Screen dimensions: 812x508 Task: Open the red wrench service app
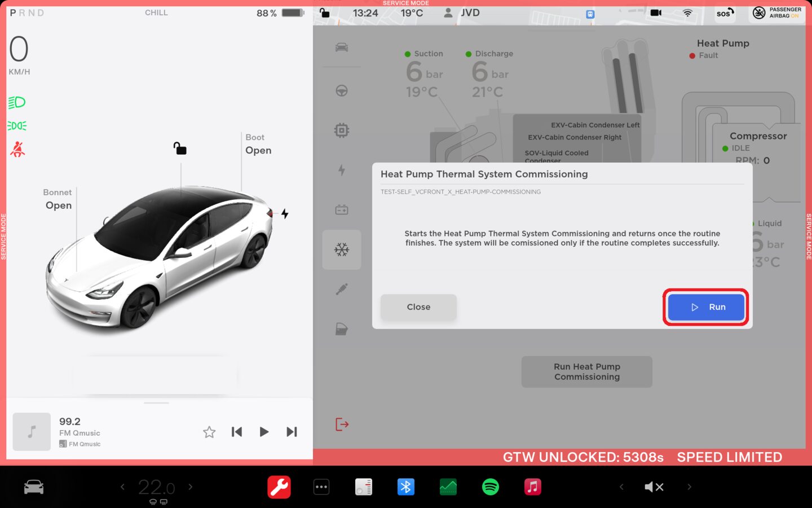pyautogui.click(x=279, y=487)
